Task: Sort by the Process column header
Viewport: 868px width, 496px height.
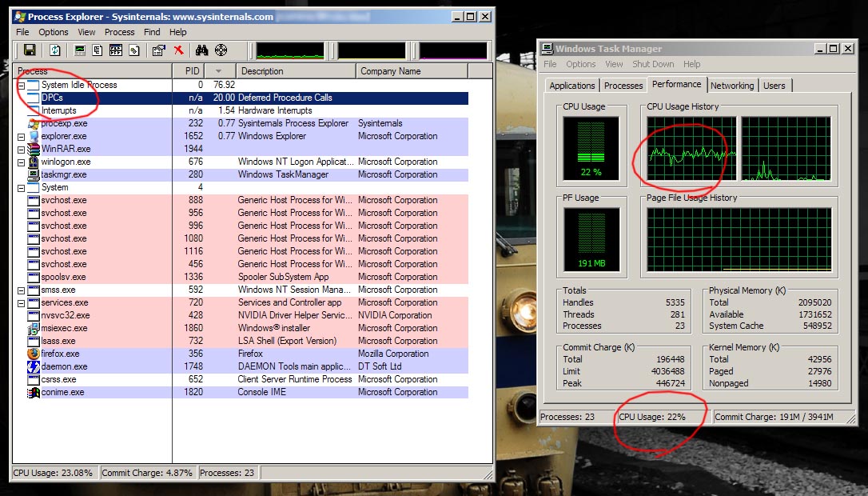Action: click(x=92, y=71)
